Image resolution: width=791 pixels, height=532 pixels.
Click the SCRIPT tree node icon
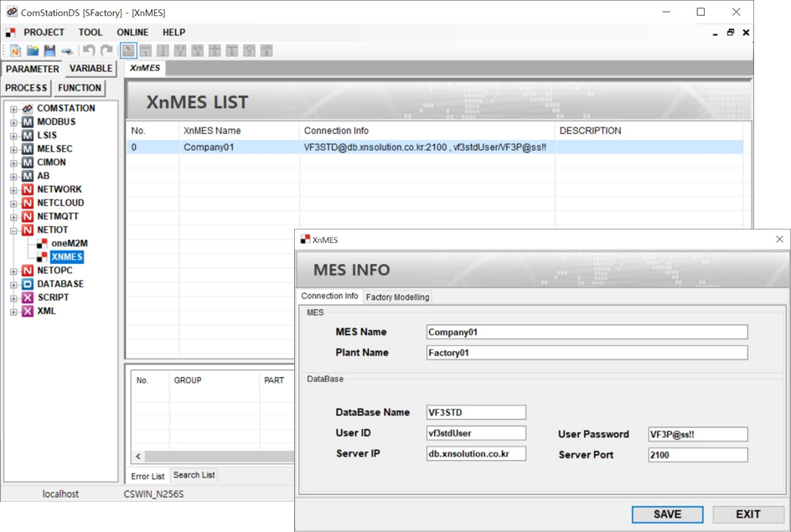(28, 298)
